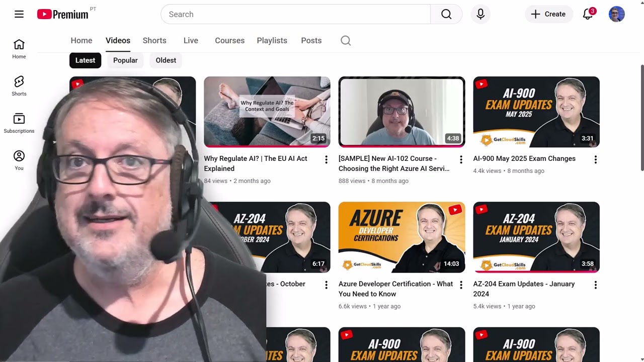The width and height of the screenshot is (644, 362).
Task: Click the Create button
Action: [x=548, y=14]
